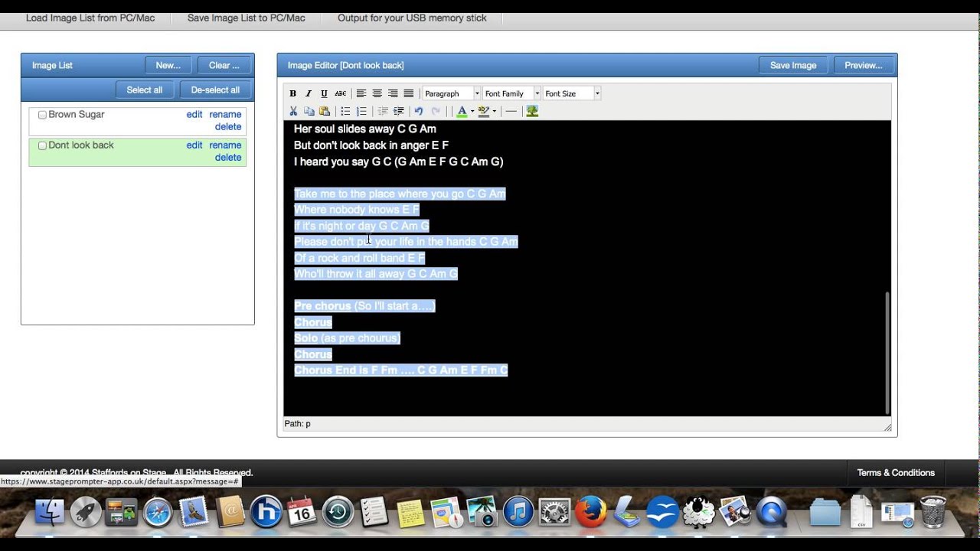Screen dimensions: 980x551
Task: Open the Font Family dropdown
Action: click(511, 93)
